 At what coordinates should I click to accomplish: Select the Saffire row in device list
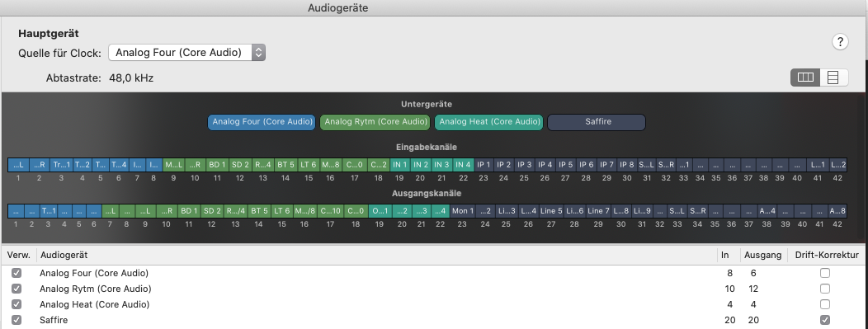[434, 320]
